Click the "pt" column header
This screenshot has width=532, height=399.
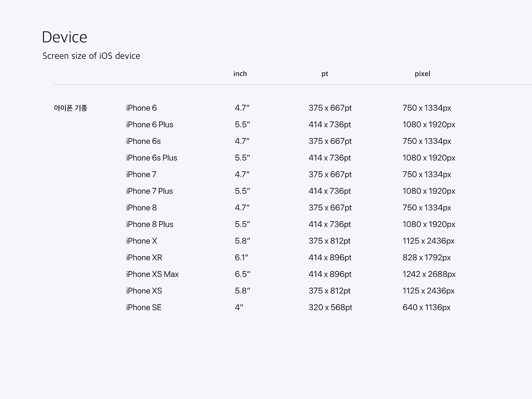pos(325,74)
